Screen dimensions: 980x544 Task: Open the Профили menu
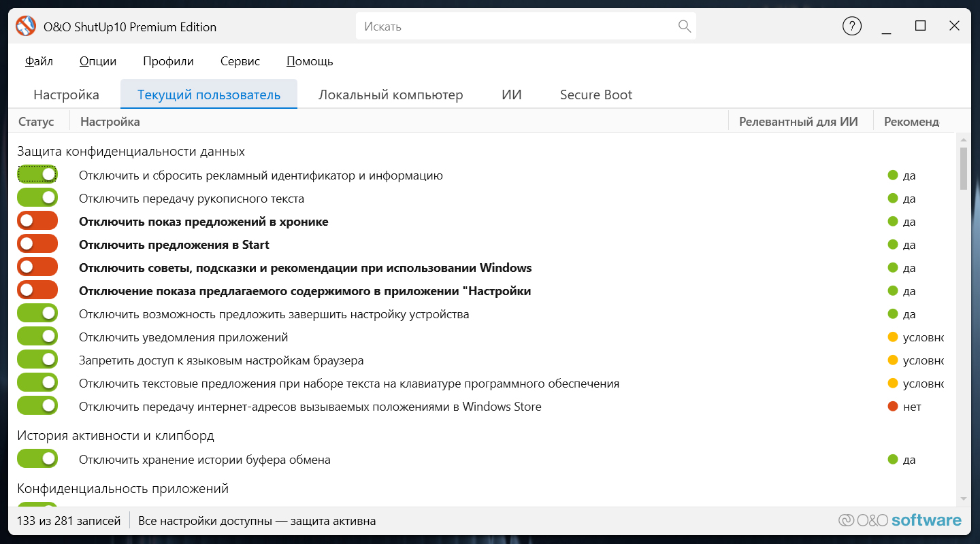point(168,61)
